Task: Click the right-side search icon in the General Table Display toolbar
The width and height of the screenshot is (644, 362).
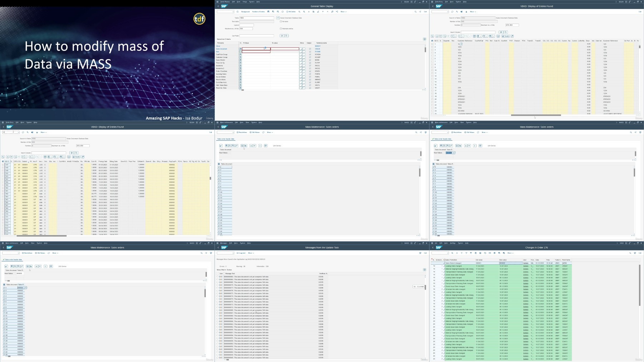Action: (415, 11)
